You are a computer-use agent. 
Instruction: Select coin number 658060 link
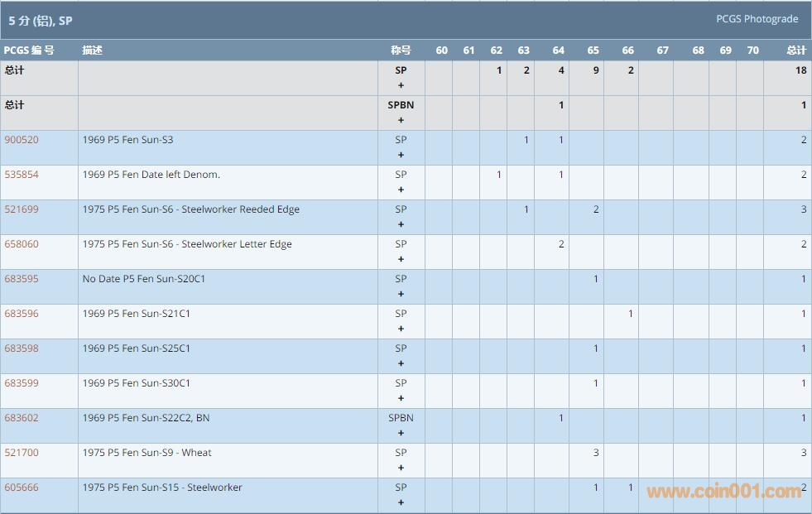click(22, 244)
